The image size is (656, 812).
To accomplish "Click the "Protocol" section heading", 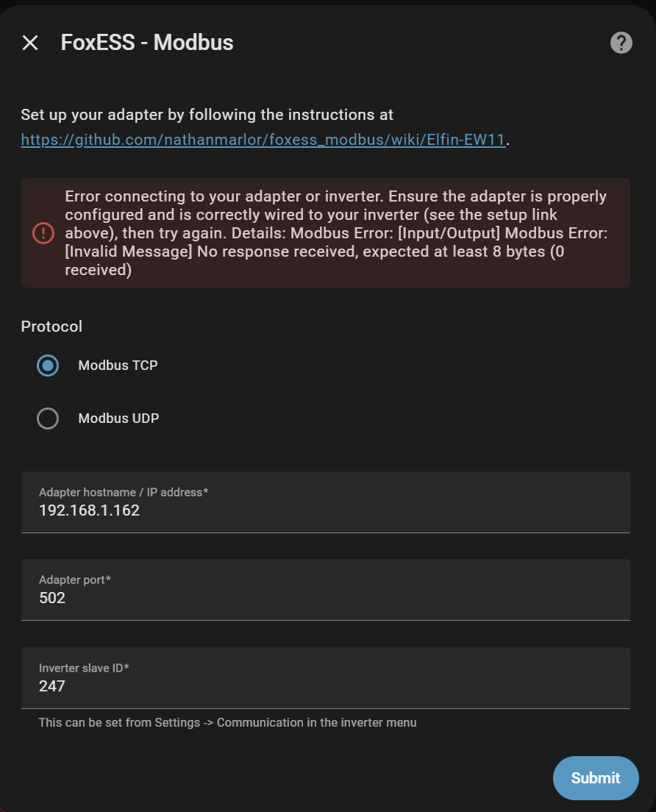I will pos(51,326).
